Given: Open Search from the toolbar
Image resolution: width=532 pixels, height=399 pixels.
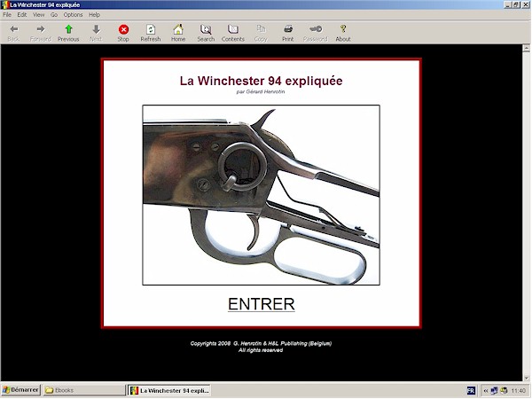Looking at the screenshot, I should coord(206,29).
